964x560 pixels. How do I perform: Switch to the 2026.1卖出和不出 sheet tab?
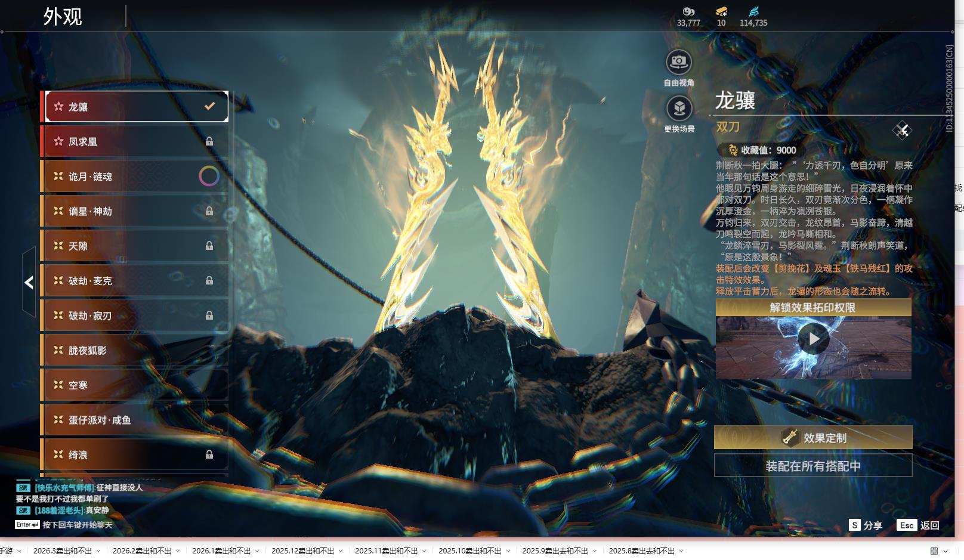click(x=221, y=551)
